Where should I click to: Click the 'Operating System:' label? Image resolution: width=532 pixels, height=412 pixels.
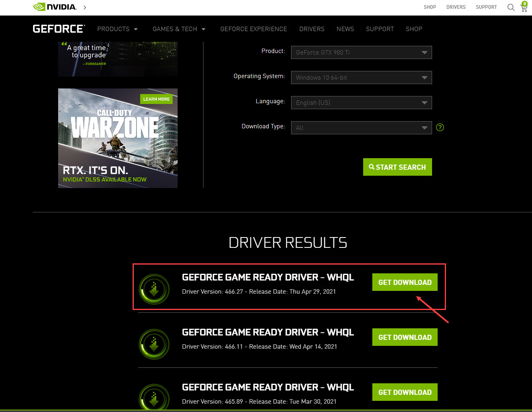coord(259,76)
